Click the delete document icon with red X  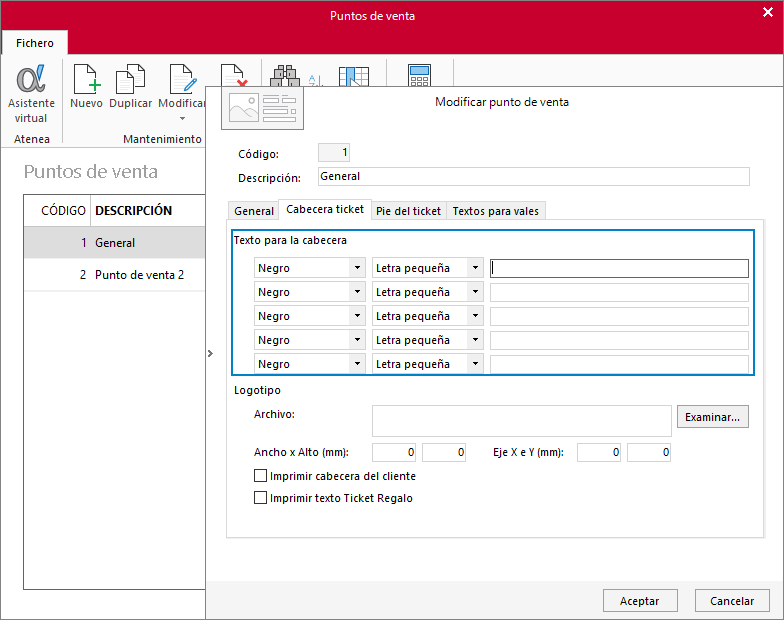pos(234,75)
